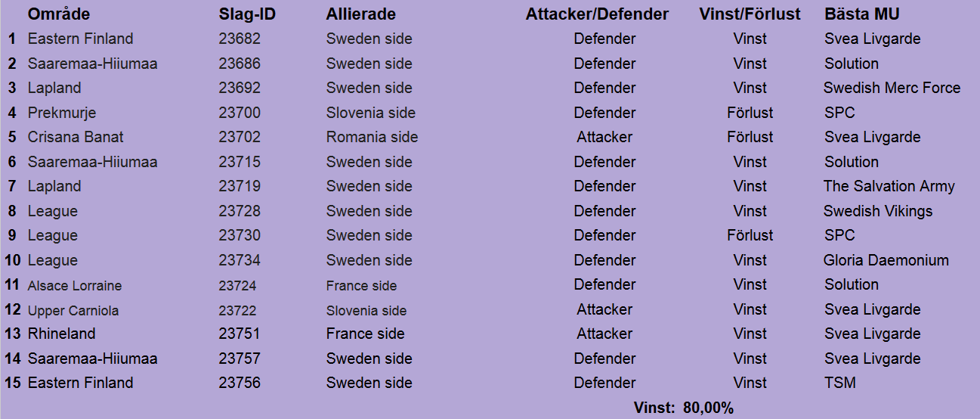This screenshot has height=419, width=980.
Task: Open battle ID 23682
Action: pos(240,39)
